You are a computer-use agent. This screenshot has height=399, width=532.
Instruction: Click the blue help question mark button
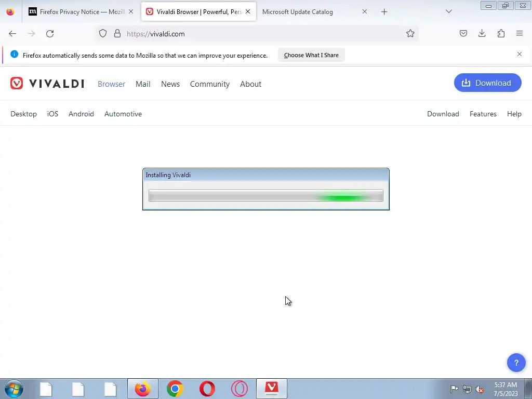coord(516,363)
